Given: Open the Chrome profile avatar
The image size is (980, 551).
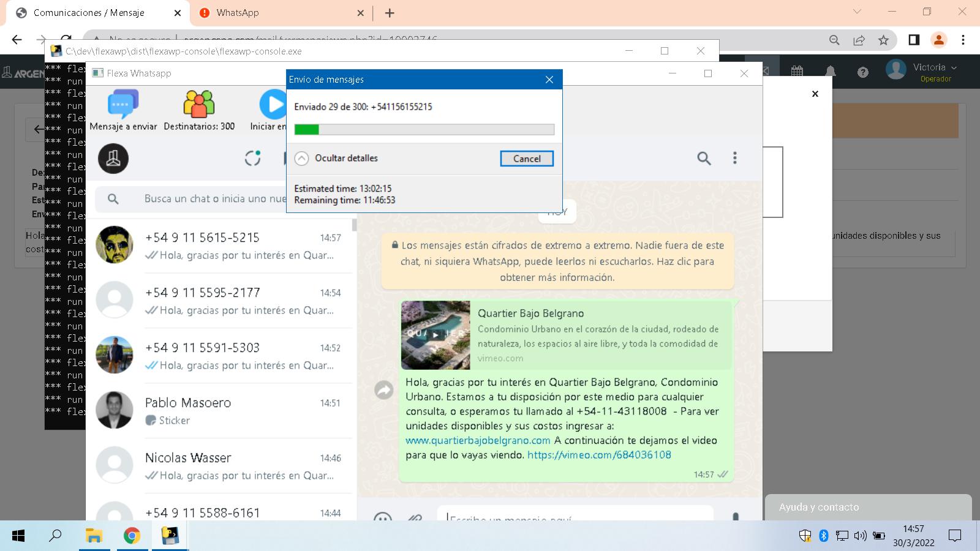Looking at the screenshot, I should [938, 40].
